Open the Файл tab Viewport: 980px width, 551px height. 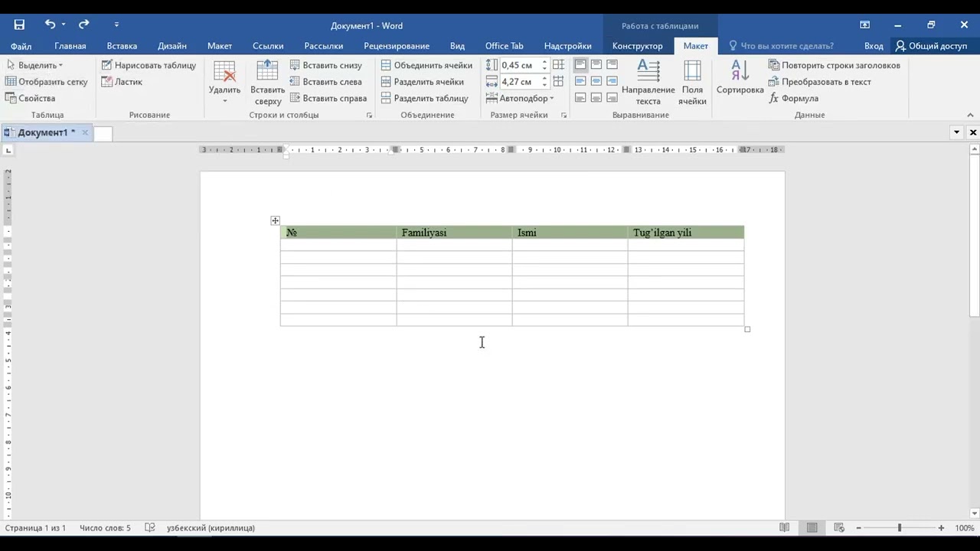coord(21,46)
